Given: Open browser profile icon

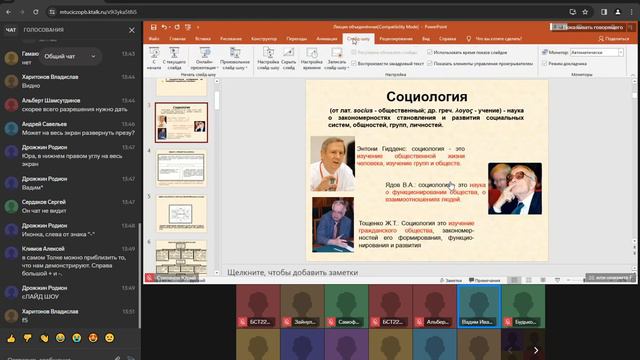Looking at the screenshot, I should pyautogui.click(x=618, y=12).
